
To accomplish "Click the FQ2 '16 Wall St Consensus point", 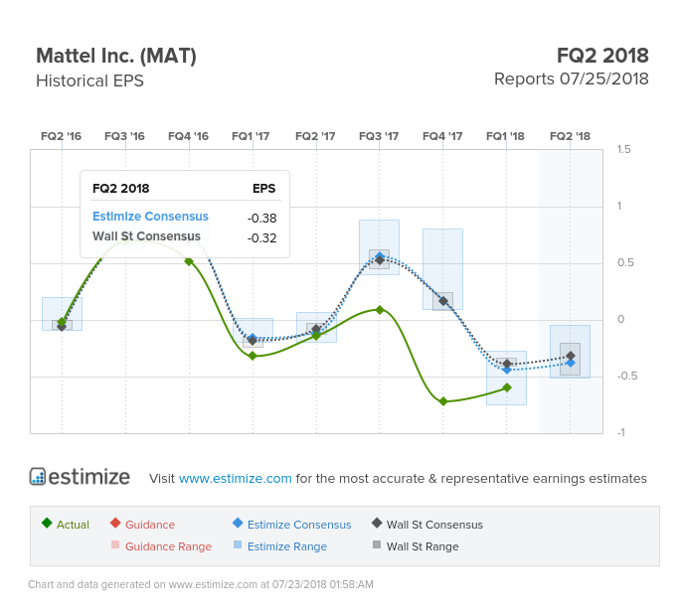I will pyautogui.click(x=62, y=327).
